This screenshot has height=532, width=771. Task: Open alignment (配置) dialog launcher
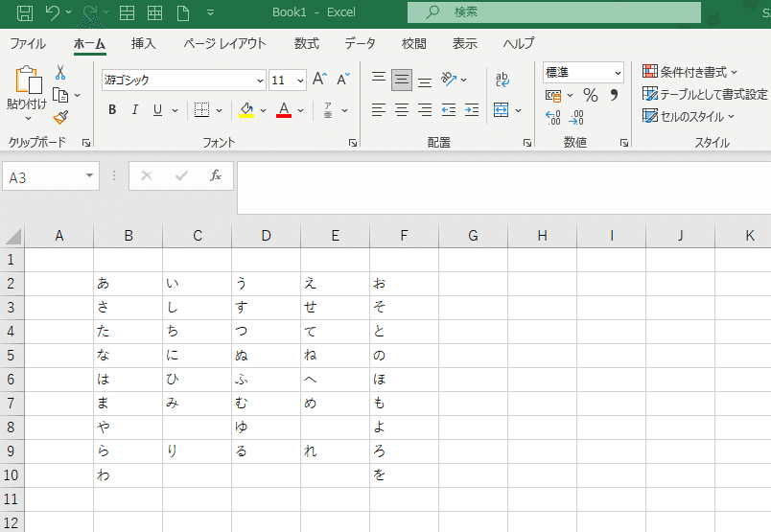[x=527, y=143]
